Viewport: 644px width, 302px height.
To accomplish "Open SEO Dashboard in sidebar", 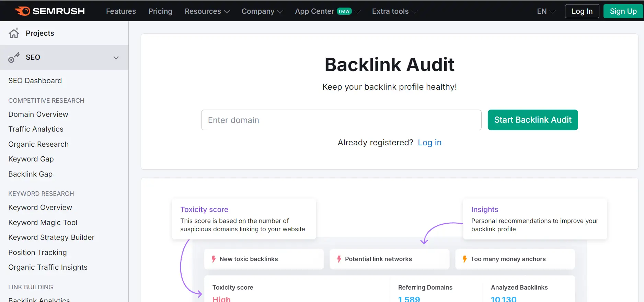I will point(35,81).
